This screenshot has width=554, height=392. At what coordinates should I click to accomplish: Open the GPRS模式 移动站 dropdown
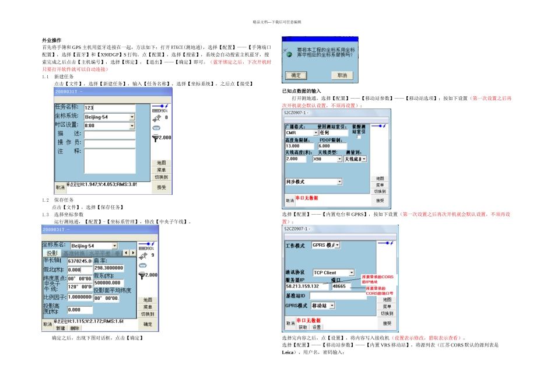[332, 306]
